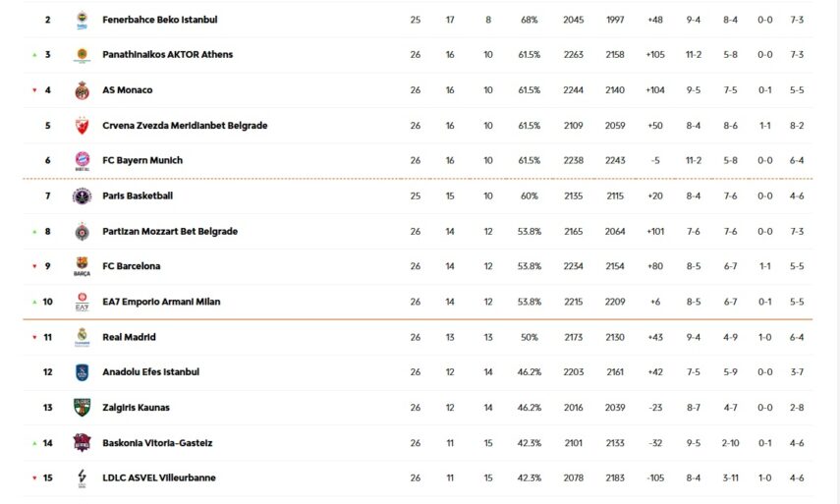
Task: Open the Real Madrid team name link
Action: coord(129,337)
